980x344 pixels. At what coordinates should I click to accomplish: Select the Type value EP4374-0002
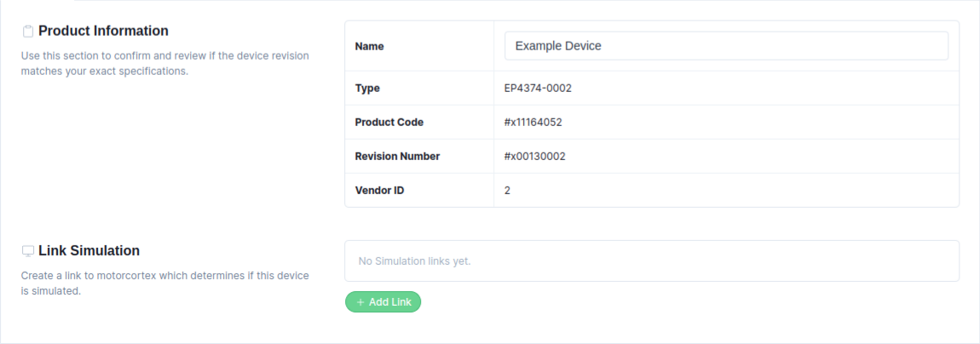538,88
